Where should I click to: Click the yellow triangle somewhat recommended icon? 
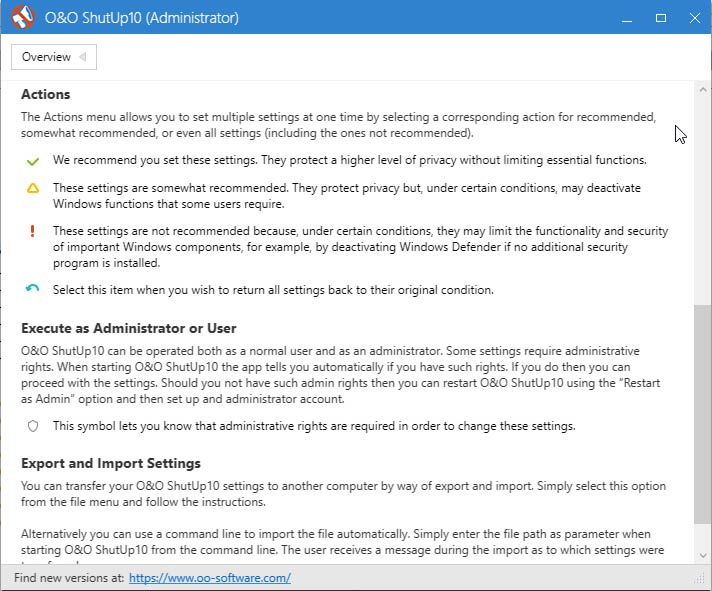33,188
